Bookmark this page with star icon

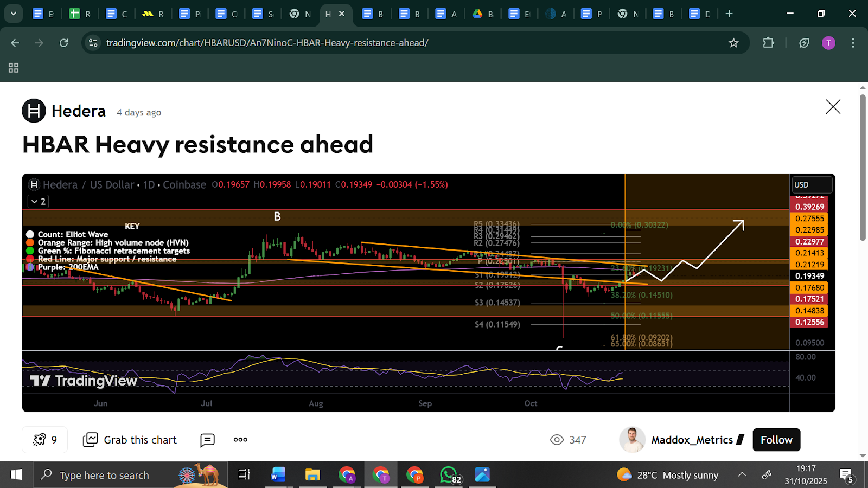point(733,43)
